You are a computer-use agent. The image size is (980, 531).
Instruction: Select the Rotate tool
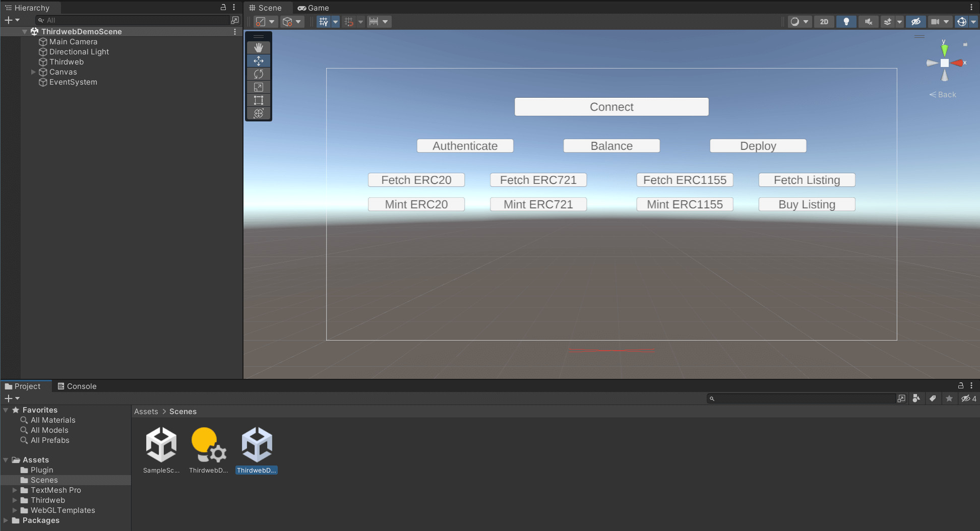click(258, 74)
